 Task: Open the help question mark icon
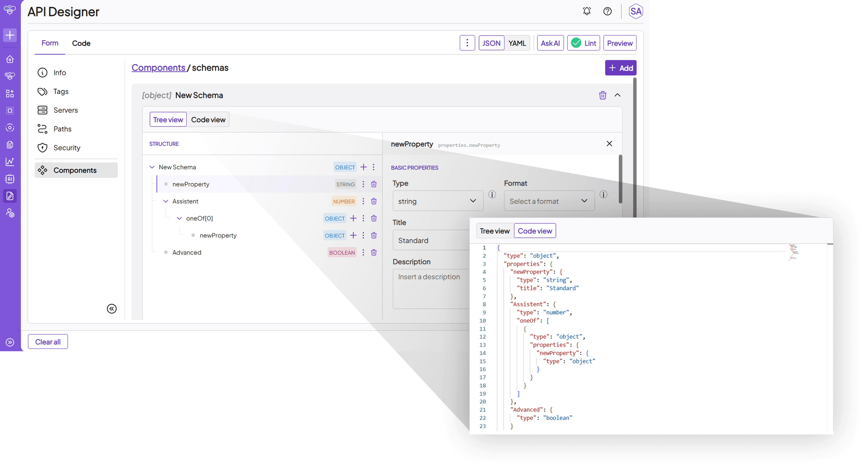coord(607,11)
